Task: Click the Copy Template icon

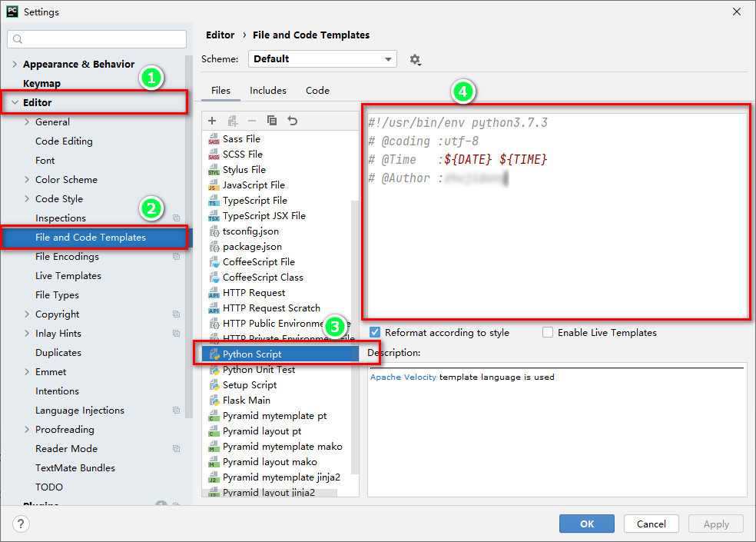Action: 272,121
